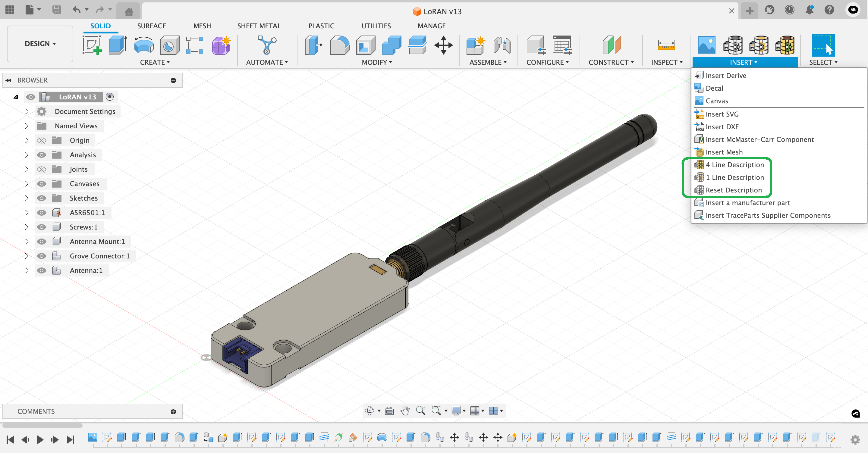Screen dimensions: 868x453
Task: Click the Create Sketch icon
Action: coord(92,45)
